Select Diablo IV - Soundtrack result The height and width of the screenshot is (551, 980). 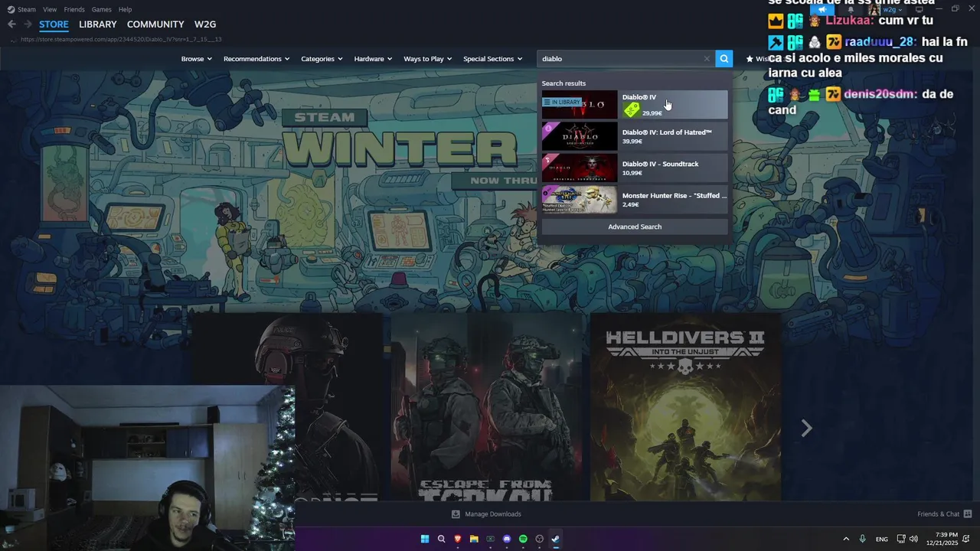click(x=635, y=168)
